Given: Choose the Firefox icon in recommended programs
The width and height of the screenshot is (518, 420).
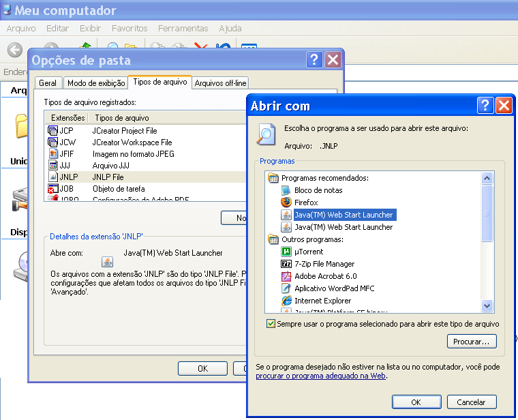Looking at the screenshot, I should tap(286, 202).
